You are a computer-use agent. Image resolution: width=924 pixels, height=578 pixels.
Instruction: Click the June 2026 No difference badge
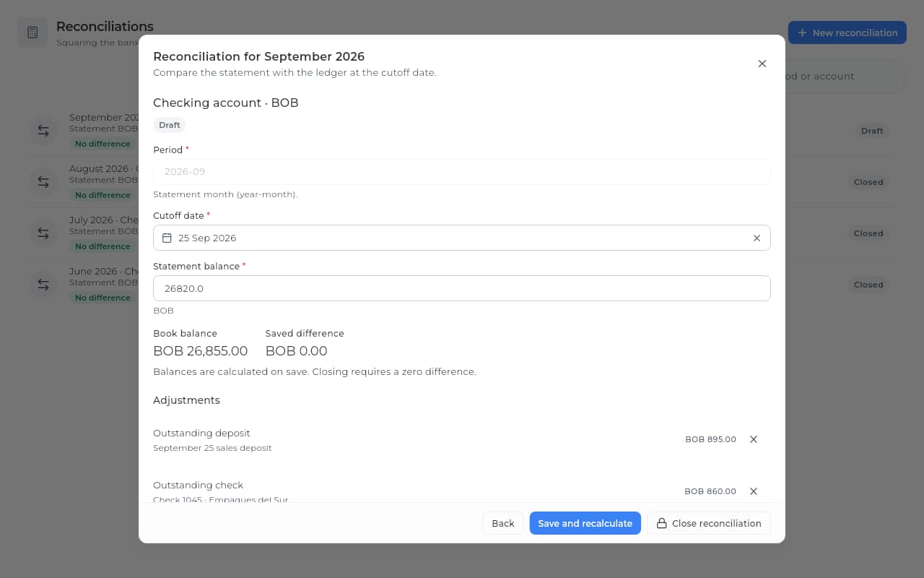coord(103,298)
